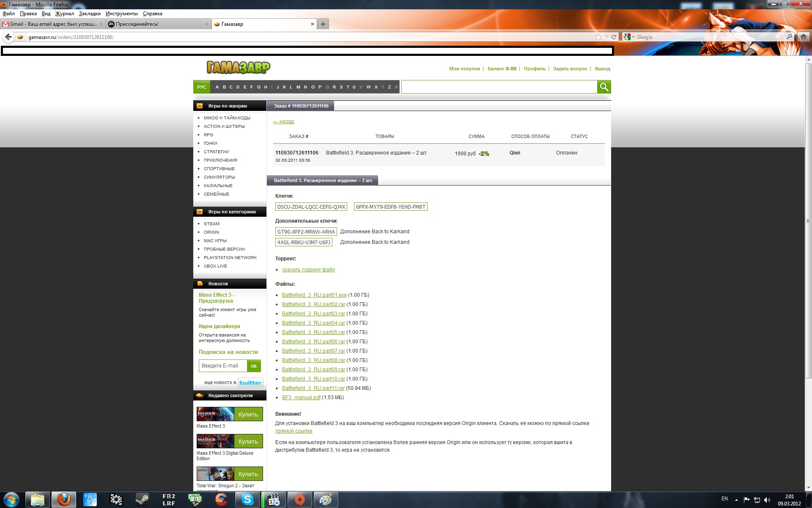Open Steam from the taskbar
This screenshot has width=812, height=508.
(142, 500)
